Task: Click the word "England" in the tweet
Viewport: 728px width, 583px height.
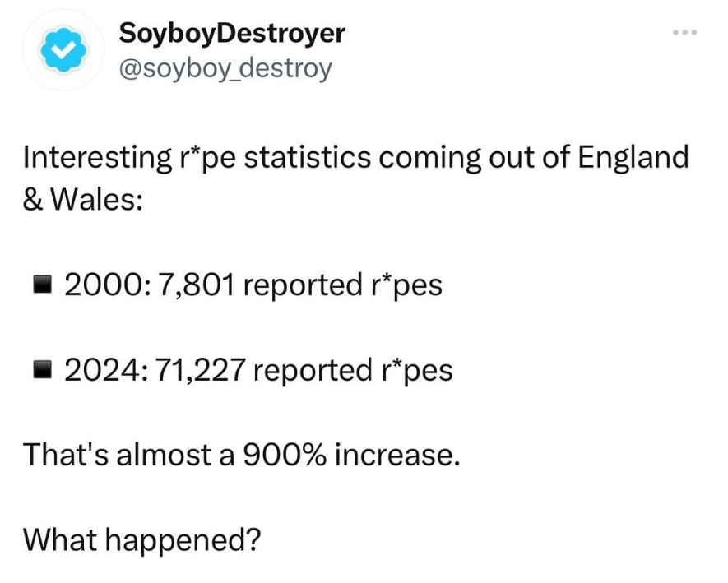Action: point(633,158)
